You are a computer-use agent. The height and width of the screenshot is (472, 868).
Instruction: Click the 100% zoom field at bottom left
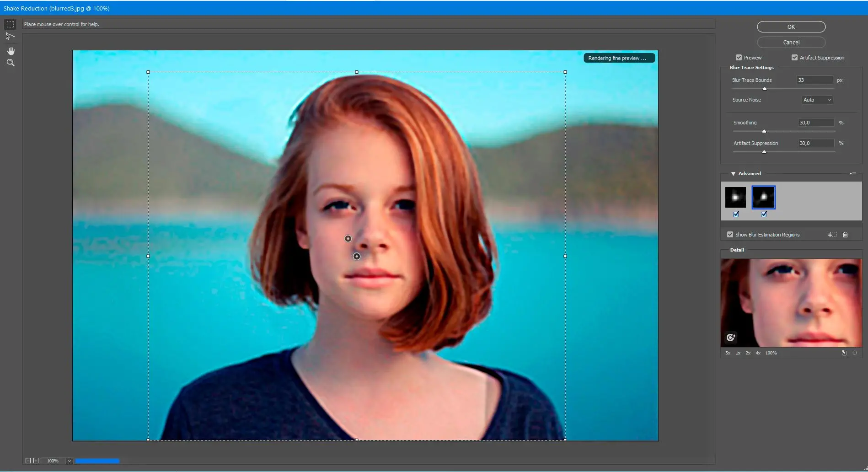54,461
